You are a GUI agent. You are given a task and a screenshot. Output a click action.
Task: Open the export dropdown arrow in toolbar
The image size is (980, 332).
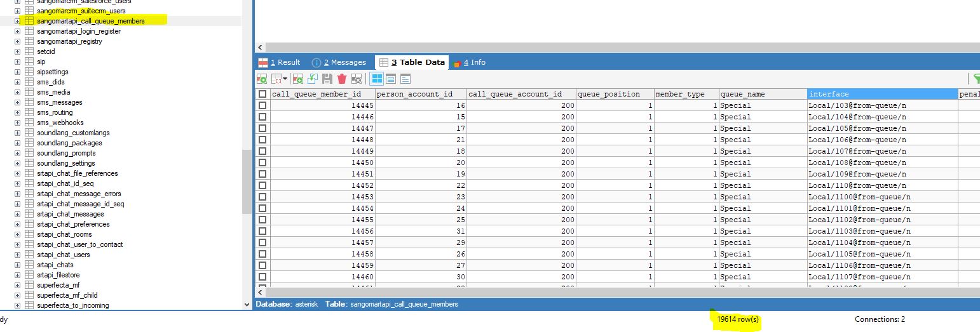click(x=285, y=79)
